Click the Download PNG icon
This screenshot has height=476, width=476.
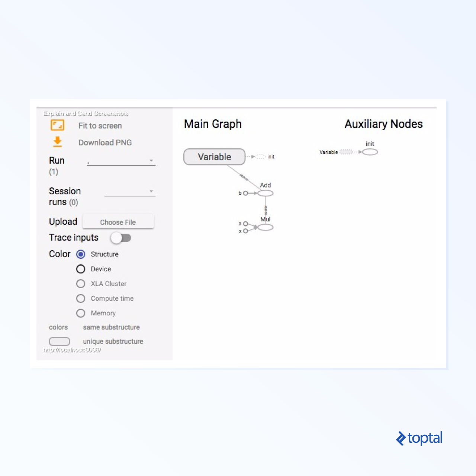pos(57,142)
